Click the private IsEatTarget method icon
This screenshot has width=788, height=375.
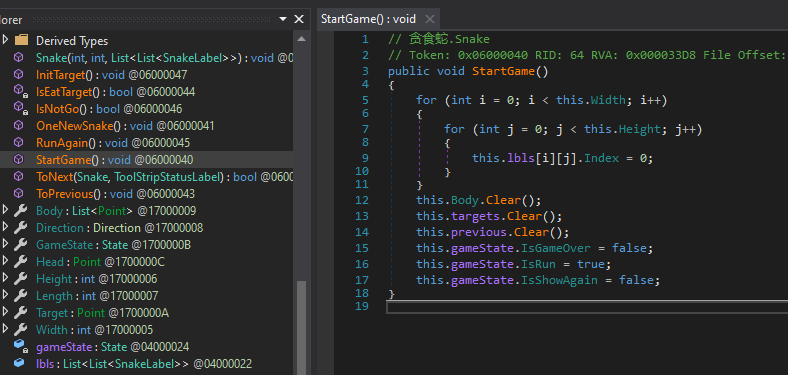coord(20,91)
